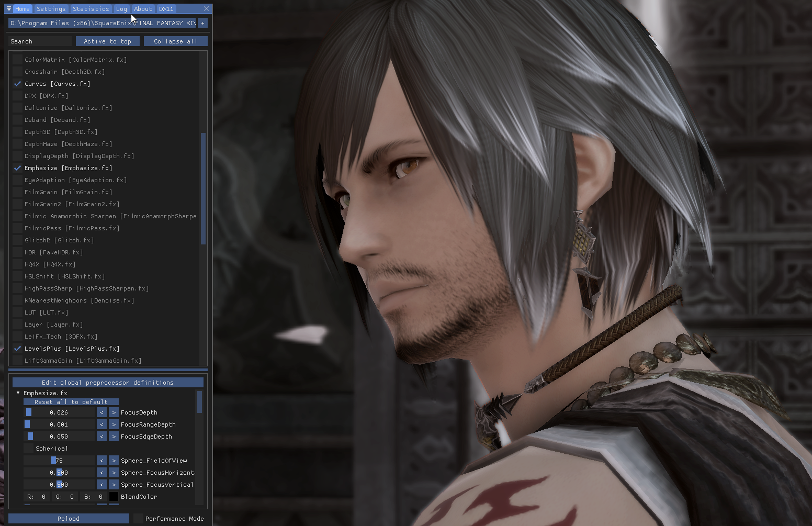Increase Sphere_FocusHorizontal with right arrow
Screen dimensions: 812x526
pyautogui.click(x=114, y=473)
